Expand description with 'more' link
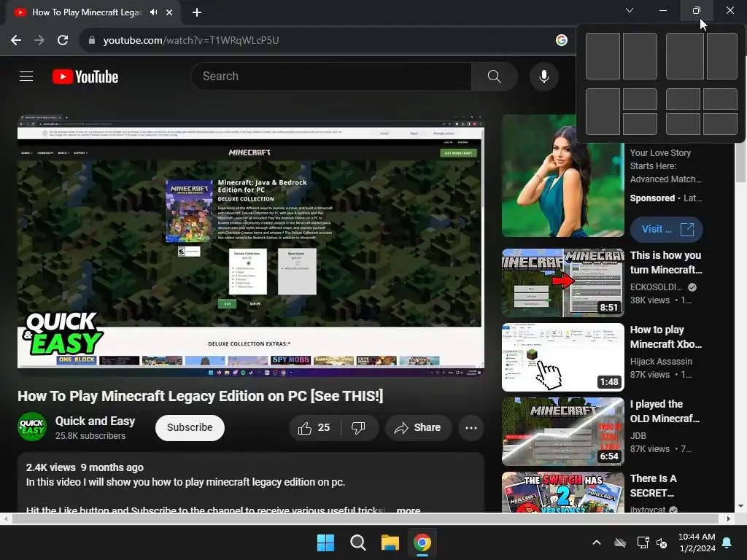This screenshot has height=560, width=747. [409, 510]
